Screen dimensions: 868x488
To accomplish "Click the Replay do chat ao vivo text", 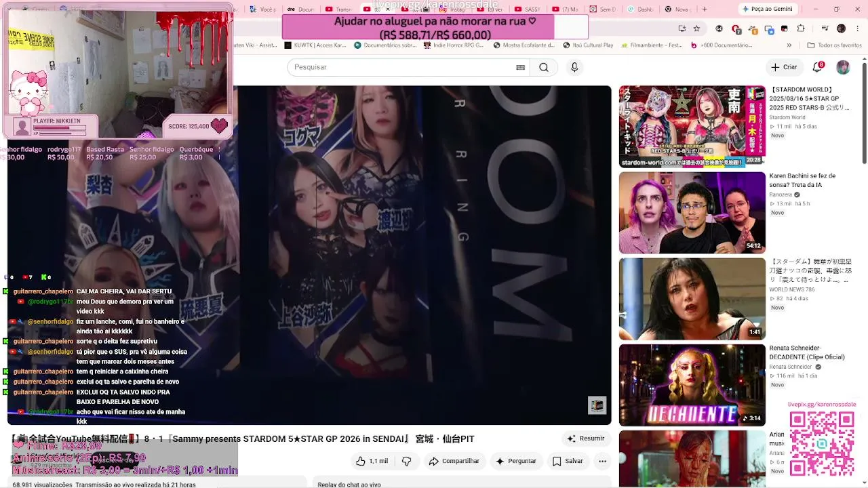I will coord(349,485).
